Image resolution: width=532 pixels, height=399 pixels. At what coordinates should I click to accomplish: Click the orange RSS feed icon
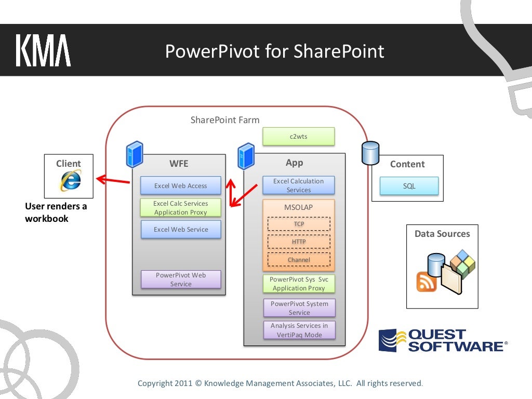point(427,282)
